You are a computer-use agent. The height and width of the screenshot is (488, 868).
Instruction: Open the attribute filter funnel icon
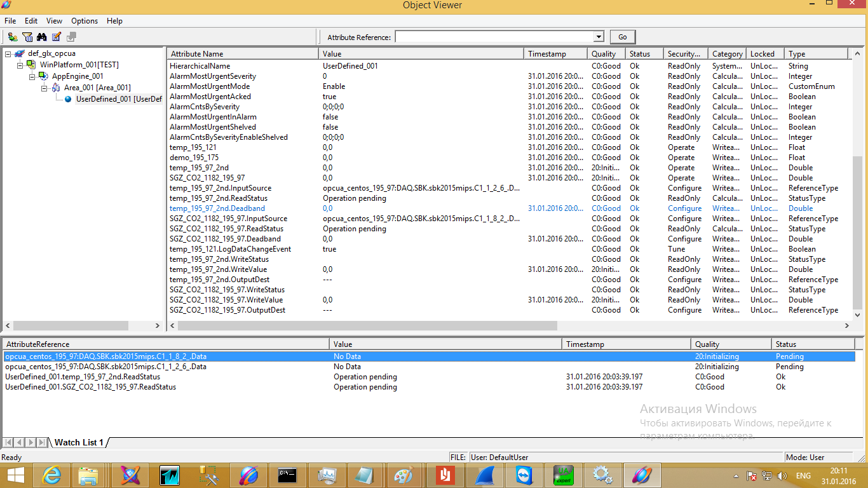(x=27, y=37)
